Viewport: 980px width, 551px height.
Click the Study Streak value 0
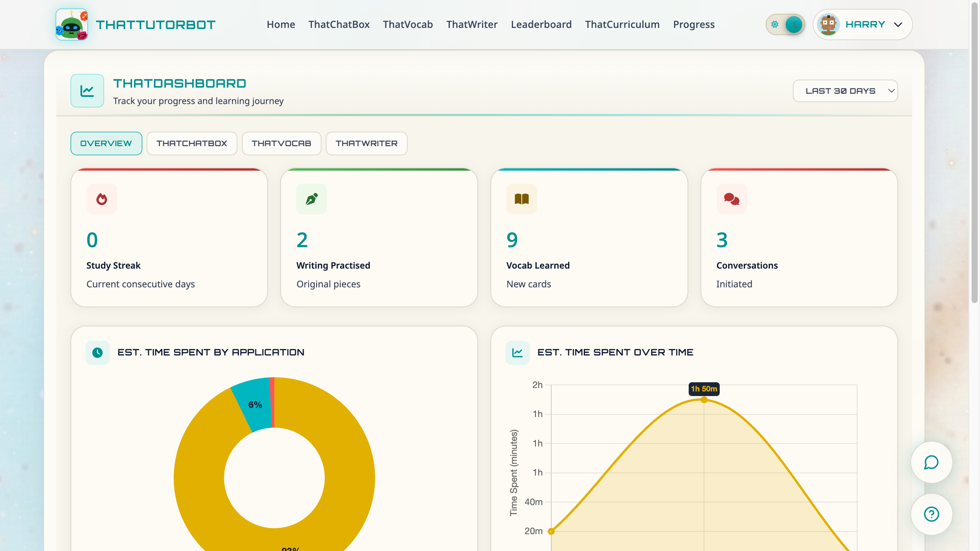tap(92, 240)
